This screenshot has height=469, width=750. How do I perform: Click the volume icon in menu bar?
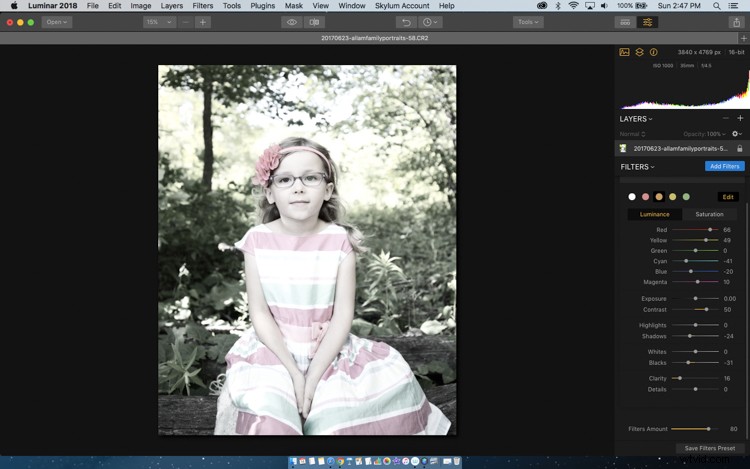click(605, 6)
